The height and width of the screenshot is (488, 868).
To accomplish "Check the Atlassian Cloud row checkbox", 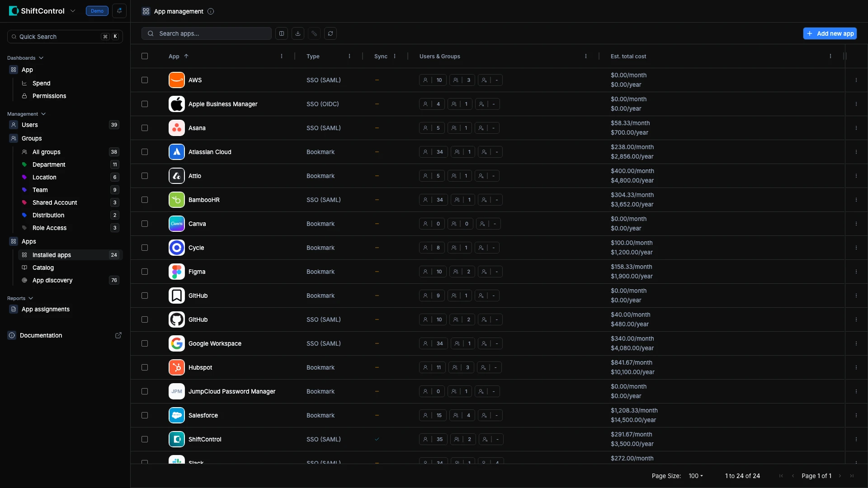I will [x=145, y=152].
